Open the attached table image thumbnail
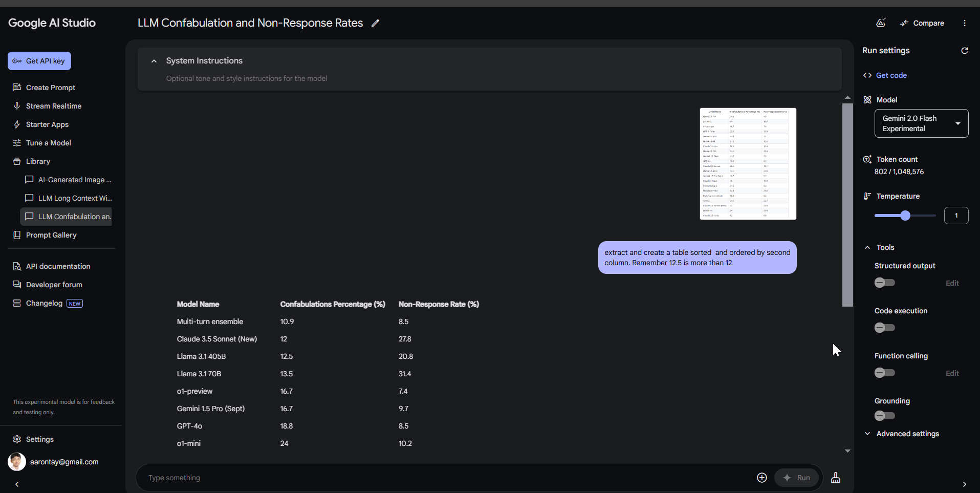 pyautogui.click(x=748, y=164)
